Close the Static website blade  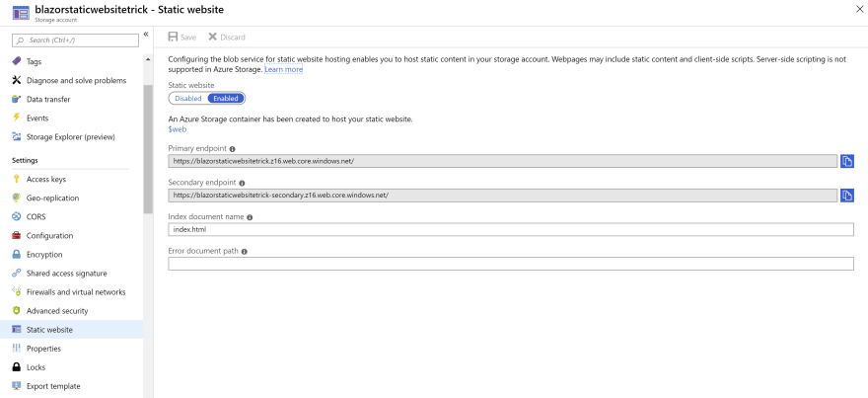click(858, 8)
